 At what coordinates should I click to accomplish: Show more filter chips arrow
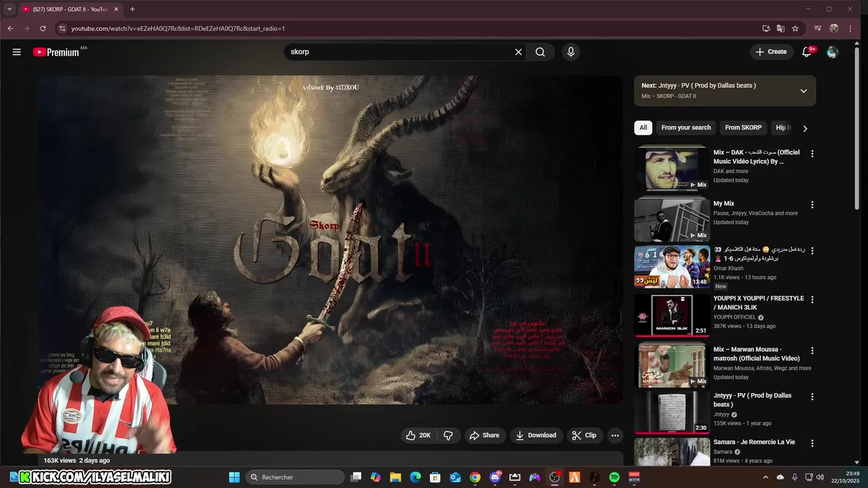tap(805, 128)
